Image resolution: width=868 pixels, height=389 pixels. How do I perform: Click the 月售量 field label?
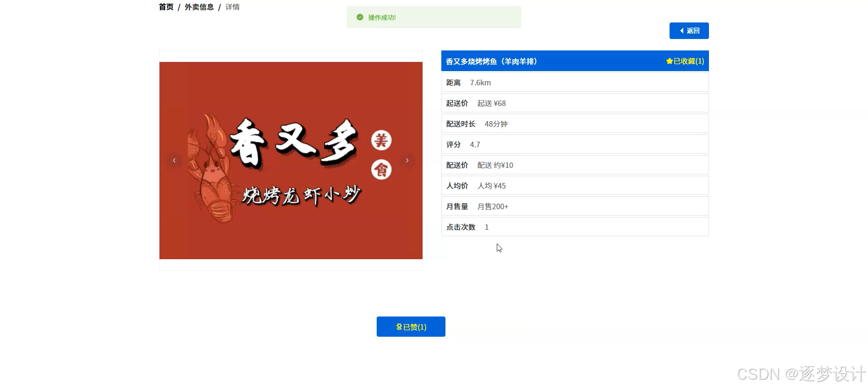[457, 206]
